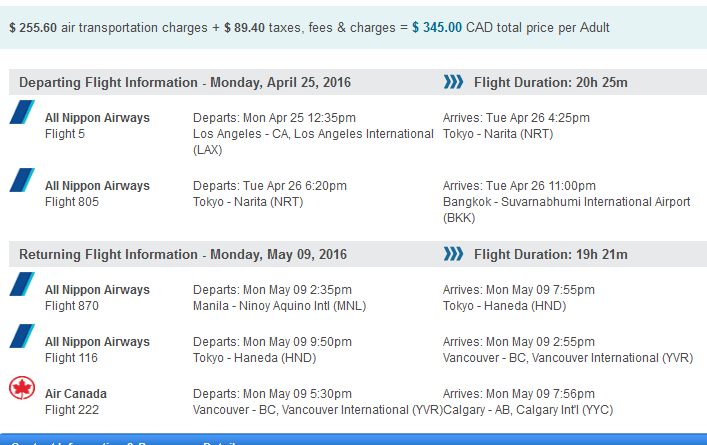The height and width of the screenshot is (445, 707).
Task: Click the blue bar at page bottom
Action: click(354, 439)
